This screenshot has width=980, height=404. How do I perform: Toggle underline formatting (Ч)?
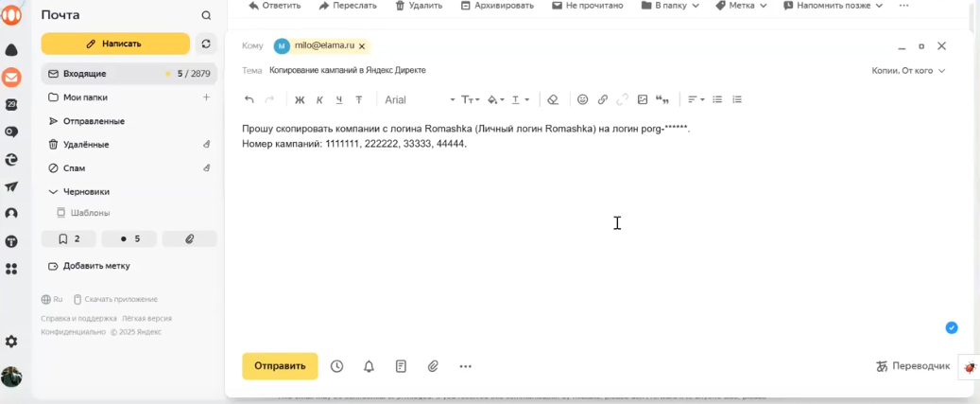pyautogui.click(x=339, y=99)
